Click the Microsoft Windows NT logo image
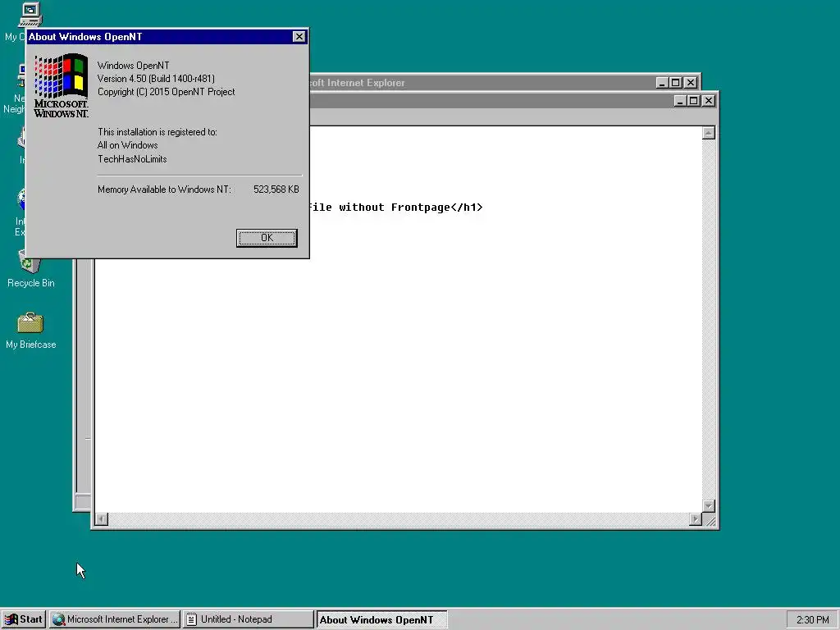840x630 pixels. (x=61, y=85)
